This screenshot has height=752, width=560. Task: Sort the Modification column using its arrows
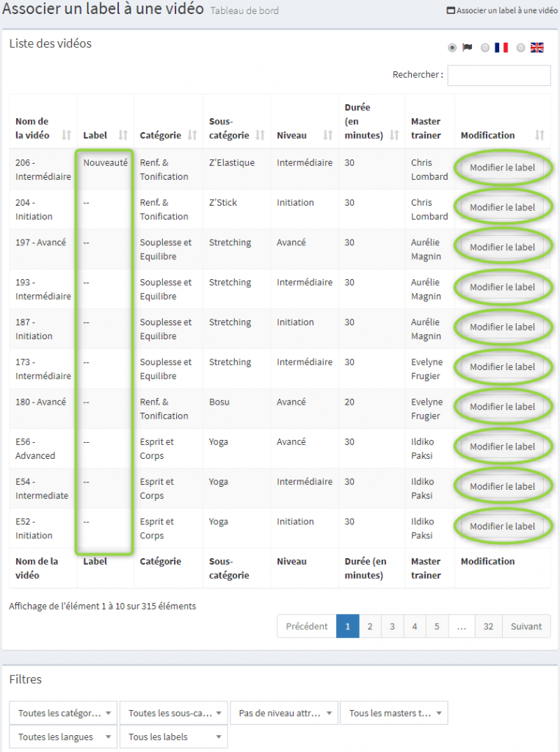pyautogui.click(x=540, y=135)
